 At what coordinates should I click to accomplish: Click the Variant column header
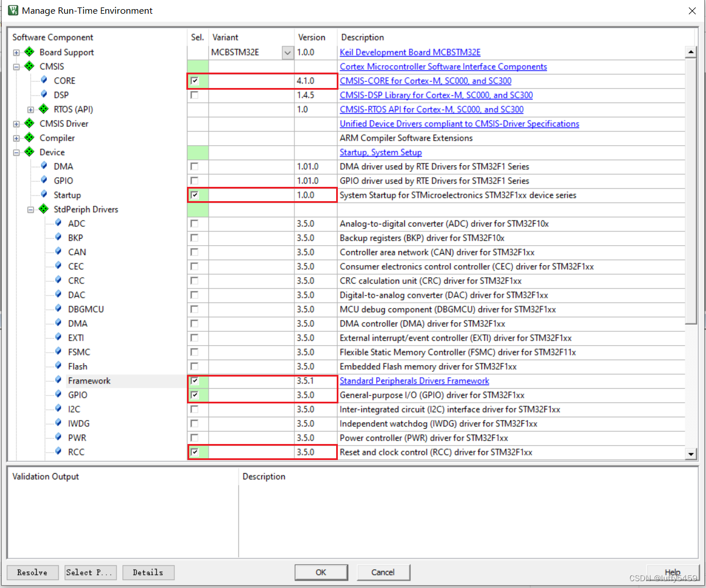pyautogui.click(x=225, y=37)
